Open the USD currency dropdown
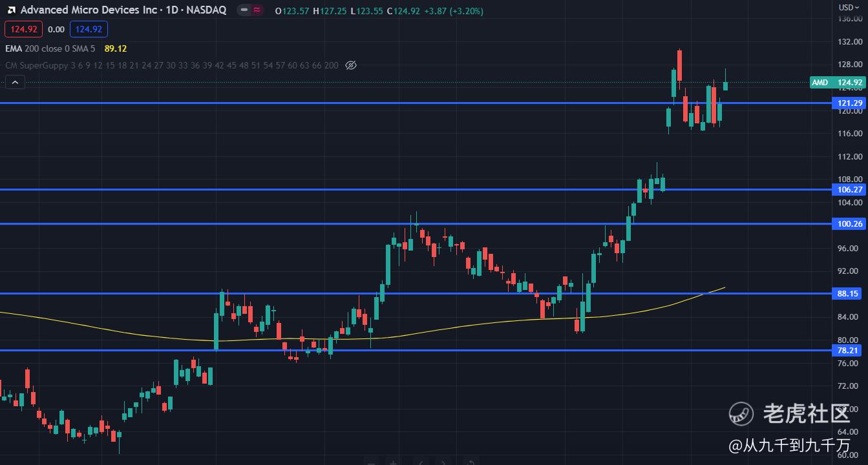868x465 pixels. [848, 7]
